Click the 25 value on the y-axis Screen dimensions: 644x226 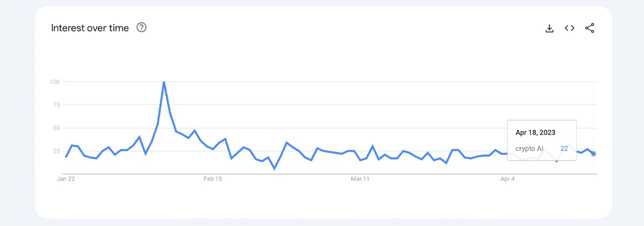tap(56, 151)
